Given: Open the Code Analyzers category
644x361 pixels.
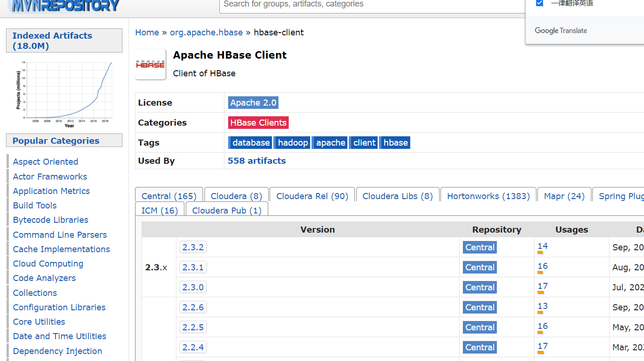Looking at the screenshot, I should point(44,278).
